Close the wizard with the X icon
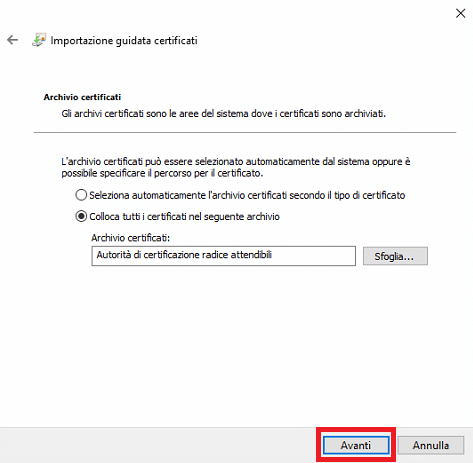 point(460,13)
